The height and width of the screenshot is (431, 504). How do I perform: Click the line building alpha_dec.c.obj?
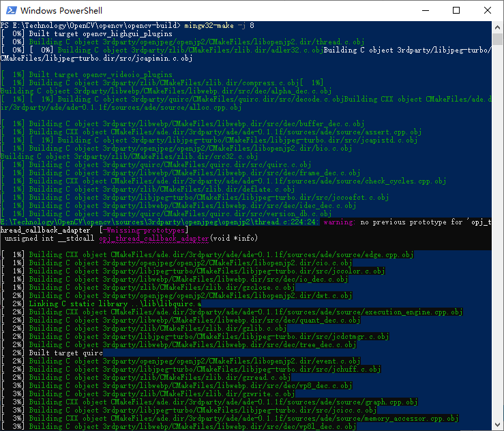click(x=166, y=91)
